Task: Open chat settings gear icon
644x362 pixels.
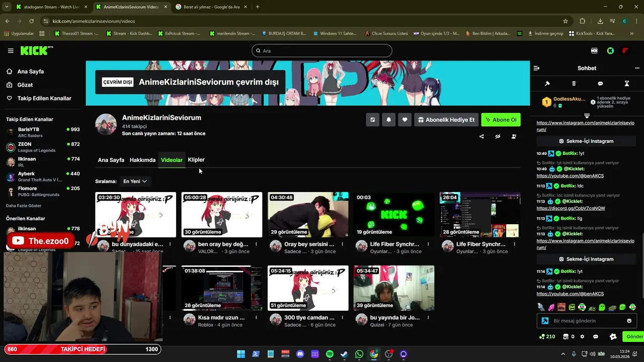Action: point(582,337)
